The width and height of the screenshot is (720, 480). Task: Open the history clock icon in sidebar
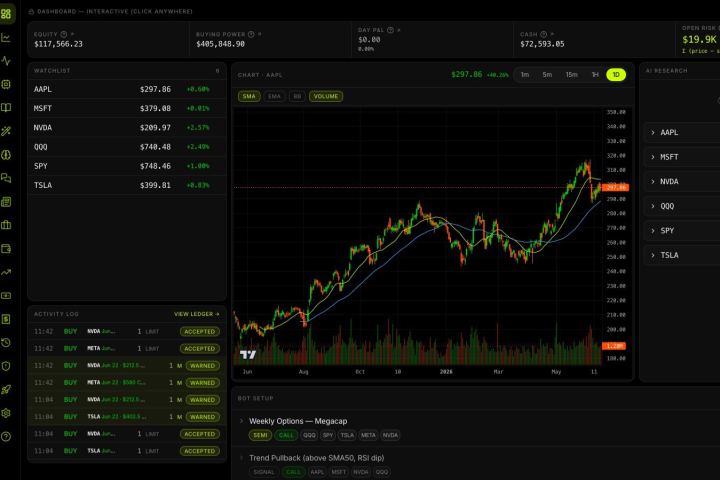click(6, 343)
